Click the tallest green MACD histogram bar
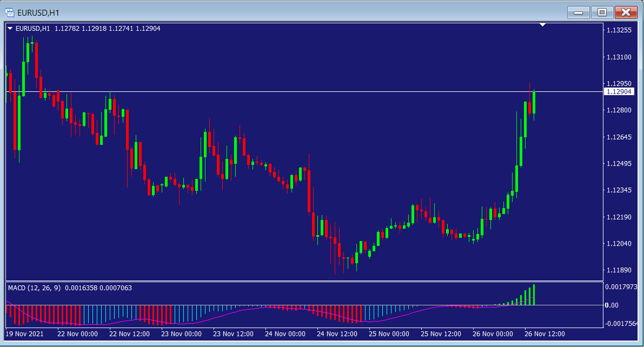644x347 pixels. coord(534,295)
